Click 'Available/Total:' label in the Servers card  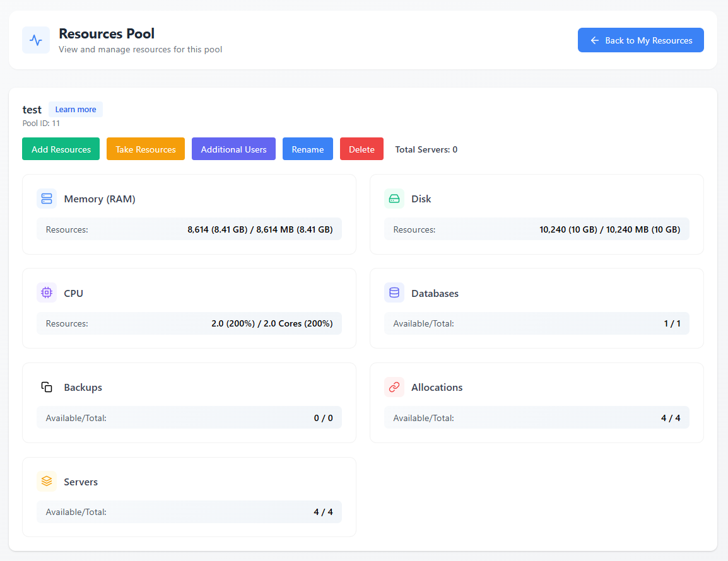point(76,512)
